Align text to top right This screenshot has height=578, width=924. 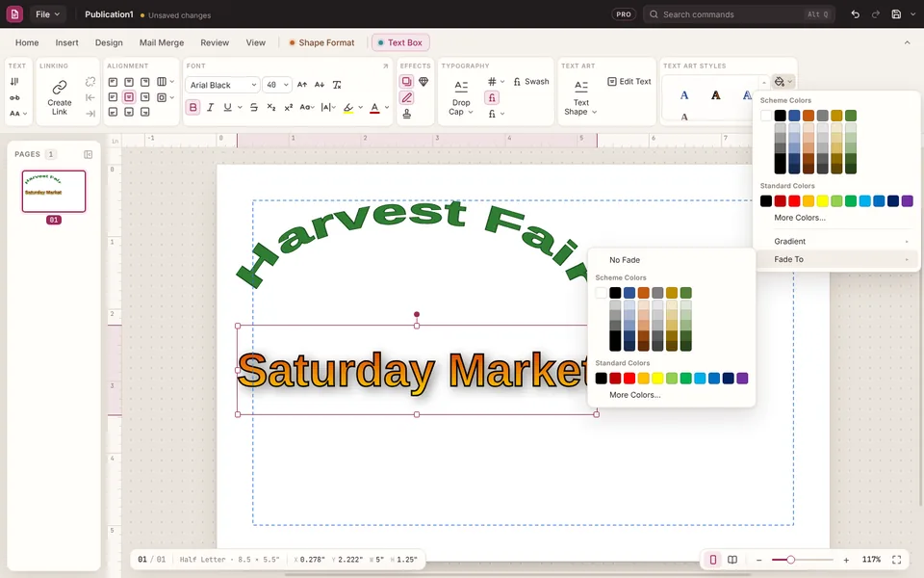point(145,82)
